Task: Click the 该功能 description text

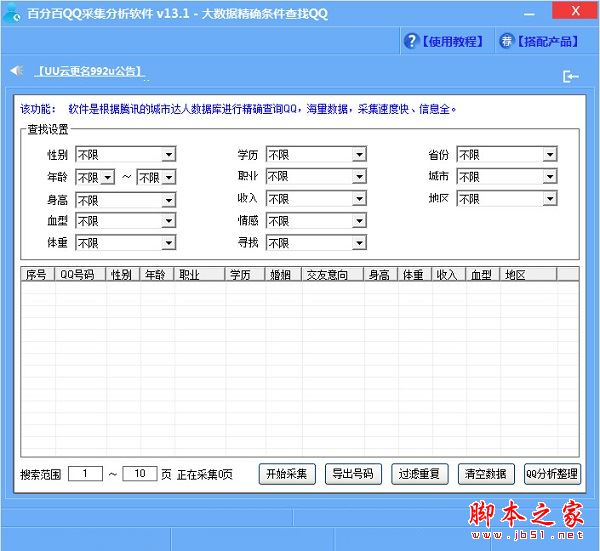Action: pyautogui.click(x=238, y=109)
